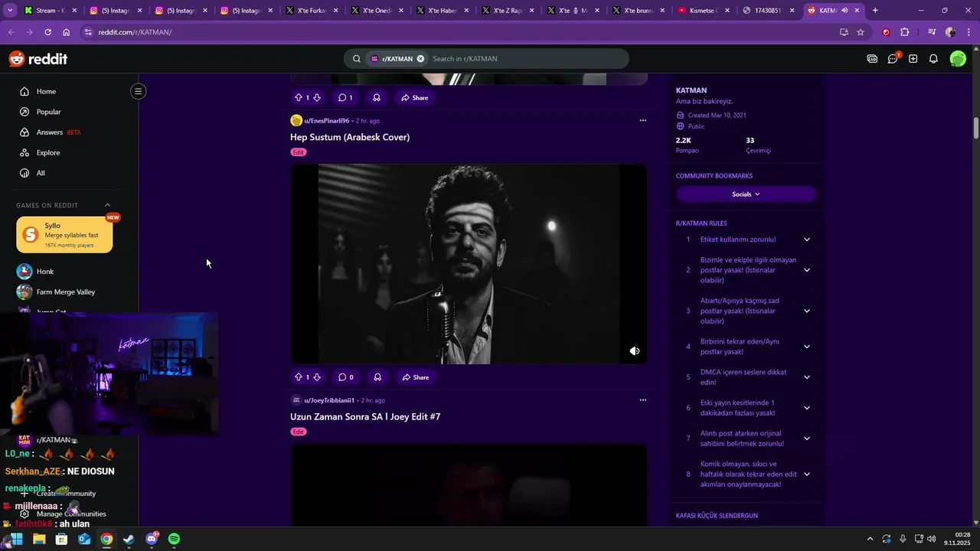The width and height of the screenshot is (980, 551).
Task: Create a new post with the plus icon
Action: click(x=913, y=59)
